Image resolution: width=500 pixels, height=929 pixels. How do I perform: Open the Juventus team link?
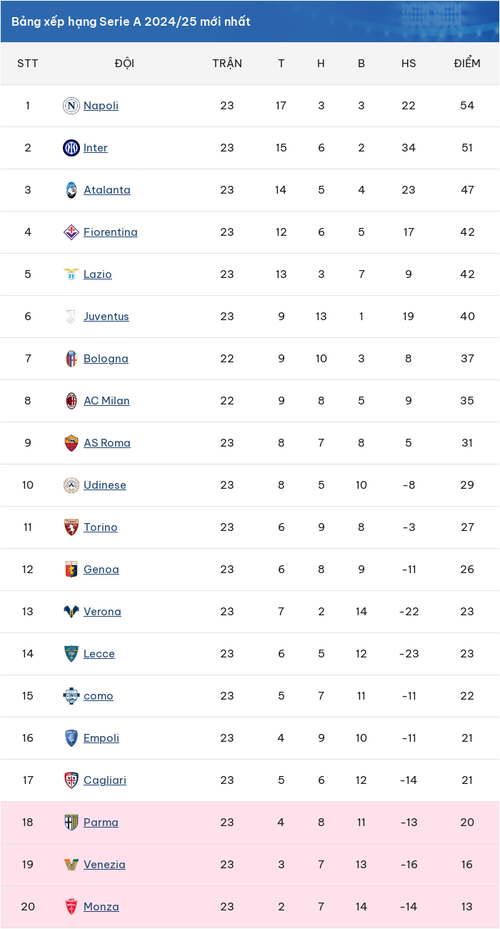pos(106,316)
